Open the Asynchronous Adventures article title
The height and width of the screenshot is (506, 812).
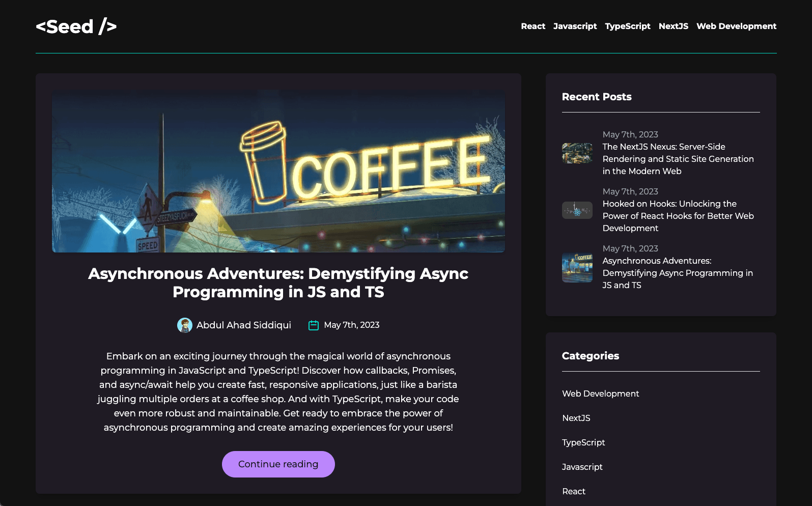(278, 283)
